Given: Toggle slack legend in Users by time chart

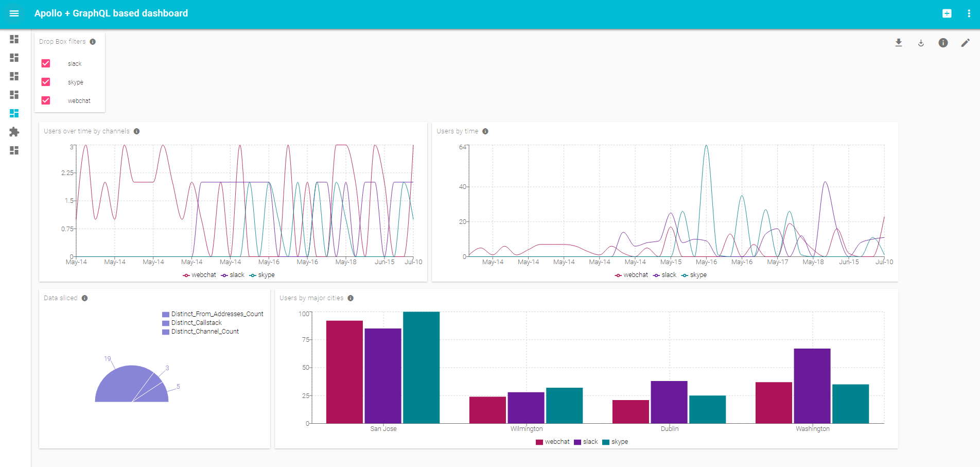Looking at the screenshot, I should tap(664, 275).
